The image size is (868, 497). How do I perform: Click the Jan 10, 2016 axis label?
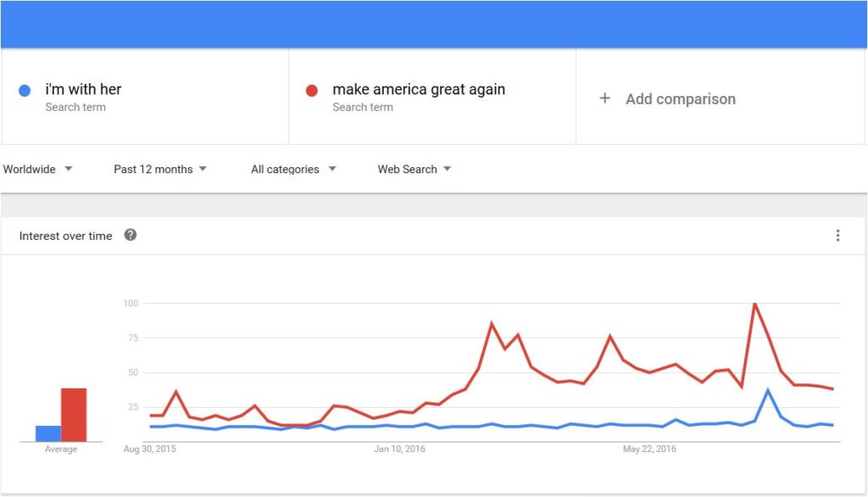400,449
